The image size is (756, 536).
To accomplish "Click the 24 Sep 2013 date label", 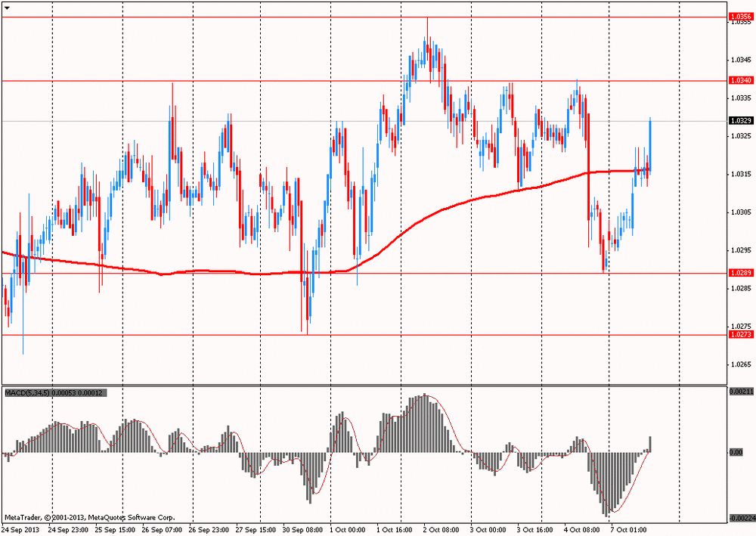I will coord(21,530).
